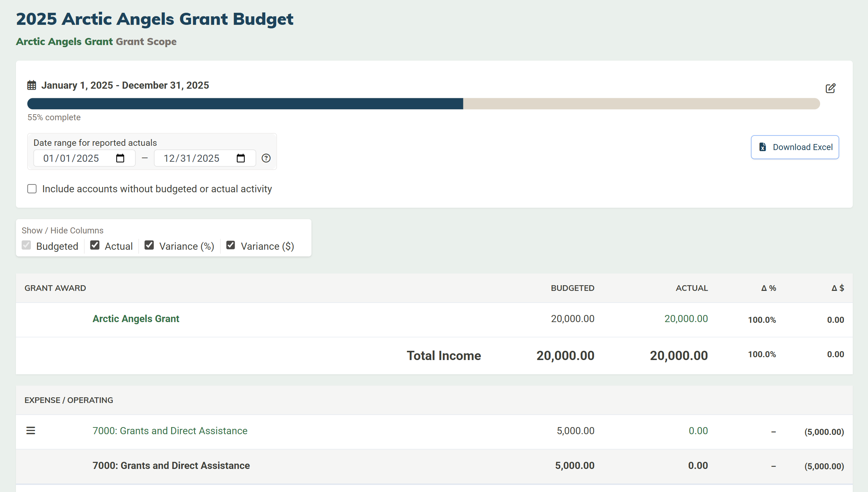This screenshot has height=492, width=868.
Task: Open the hamburger menu for 7000 Grants row
Action: (31, 431)
